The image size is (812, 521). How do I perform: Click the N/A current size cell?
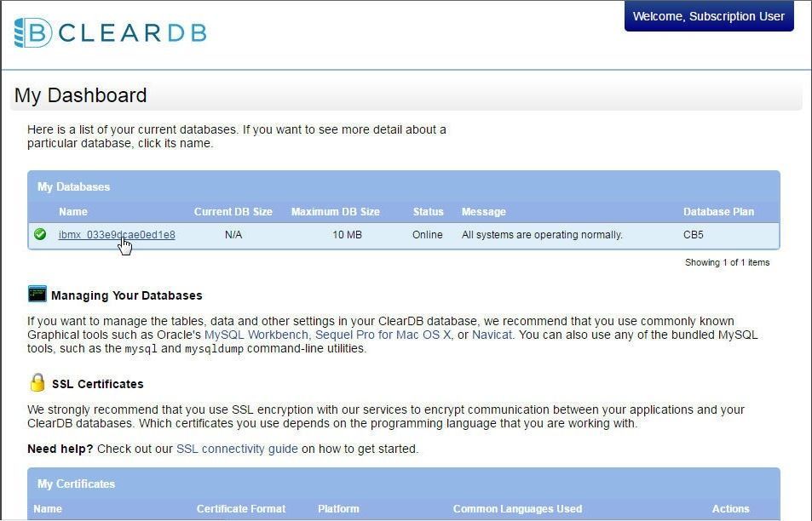click(233, 234)
